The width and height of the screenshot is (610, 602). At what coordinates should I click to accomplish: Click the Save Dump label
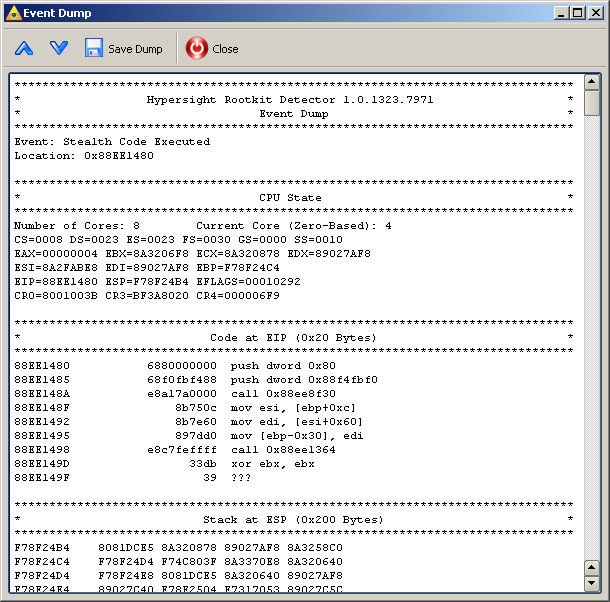click(x=135, y=49)
